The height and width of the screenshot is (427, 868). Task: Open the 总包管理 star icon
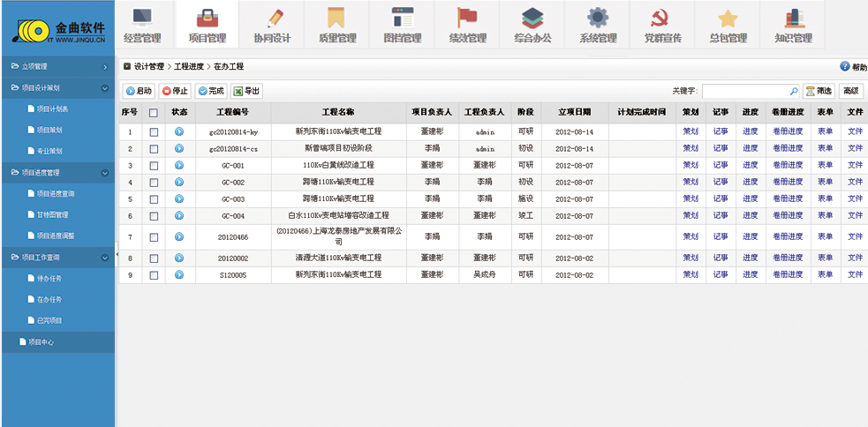728,19
